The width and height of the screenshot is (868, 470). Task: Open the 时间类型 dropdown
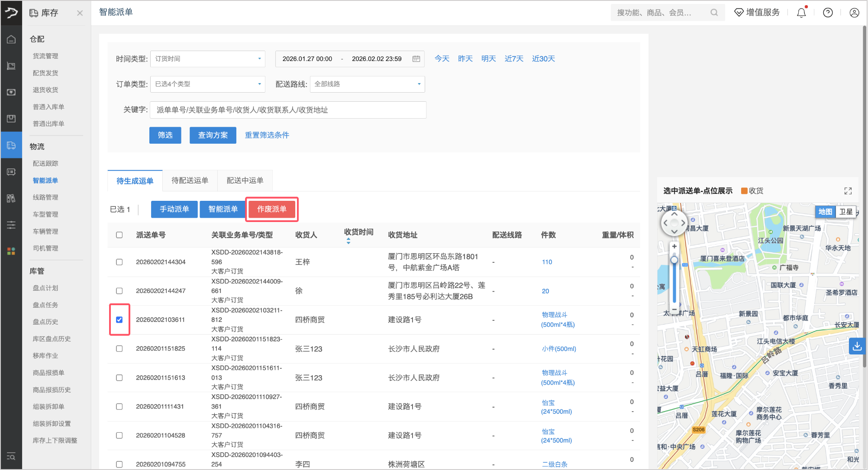click(x=207, y=59)
